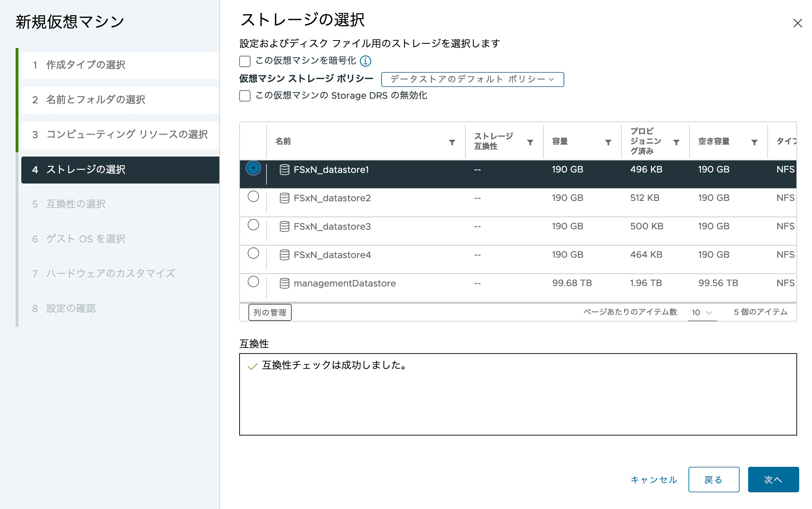This screenshot has width=812, height=509.
Task: Click the 空き容量 column filter icon
Action: pyautogui.click(x=754, y=142)
